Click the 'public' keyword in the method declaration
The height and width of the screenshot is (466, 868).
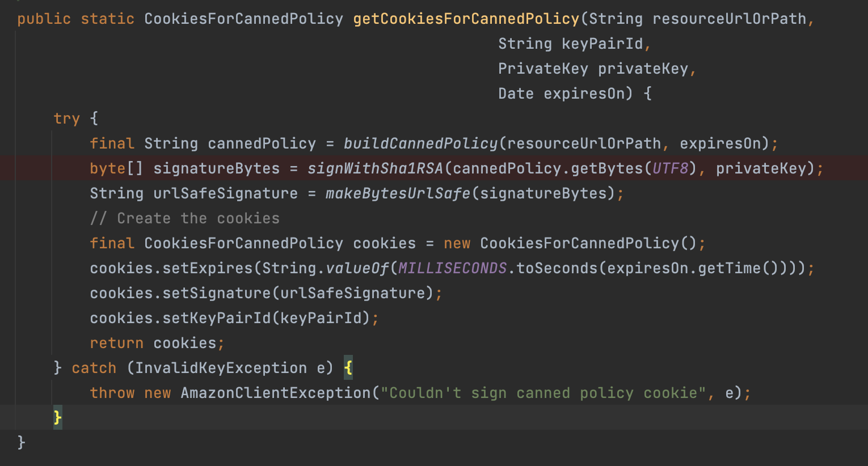[44, 19]
